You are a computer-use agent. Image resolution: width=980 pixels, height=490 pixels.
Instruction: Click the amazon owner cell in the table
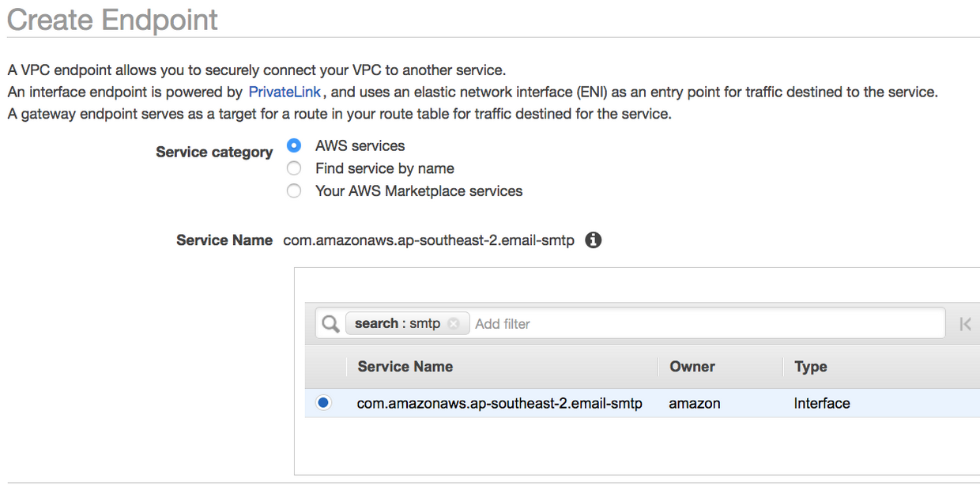pos(694,403)
